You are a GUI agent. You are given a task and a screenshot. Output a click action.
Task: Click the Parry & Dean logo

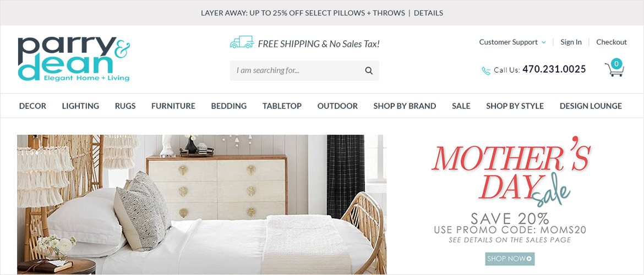[x=74, y=59]
